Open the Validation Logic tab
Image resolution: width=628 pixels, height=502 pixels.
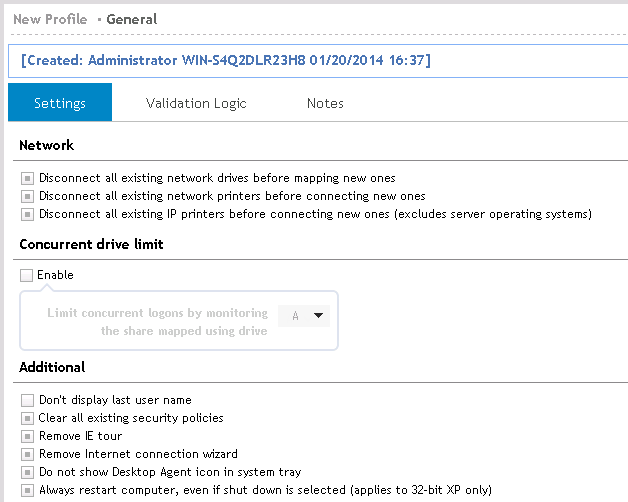pyautogui.click(x=196, y=103)
